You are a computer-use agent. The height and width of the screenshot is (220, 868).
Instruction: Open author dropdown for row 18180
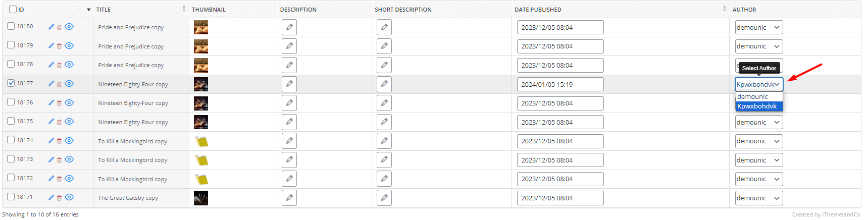(759, 27)
